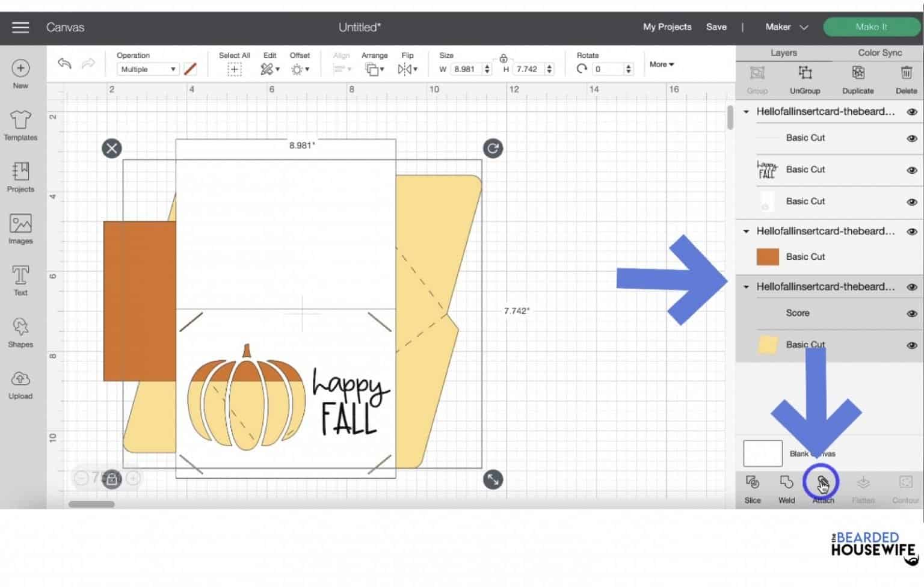Click the Upload icon
This screenshot has height=587, width=924.
20,384
